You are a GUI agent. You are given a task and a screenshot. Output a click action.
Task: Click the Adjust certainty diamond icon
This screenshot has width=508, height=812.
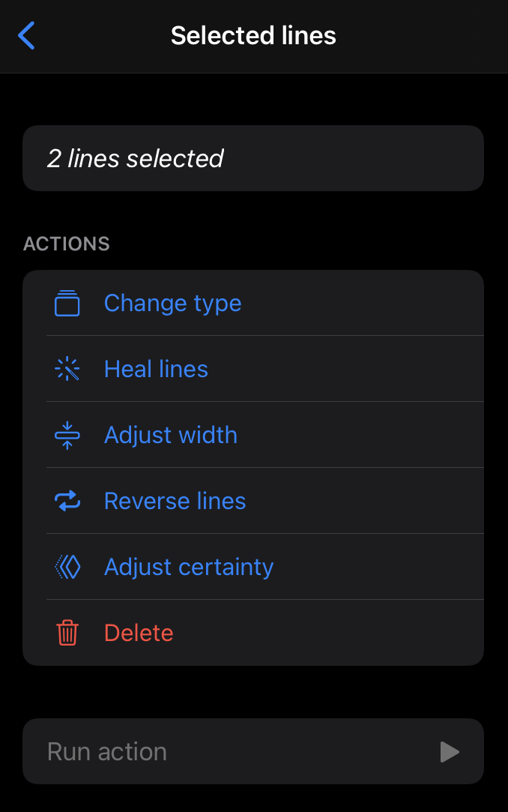click(67, 567)
